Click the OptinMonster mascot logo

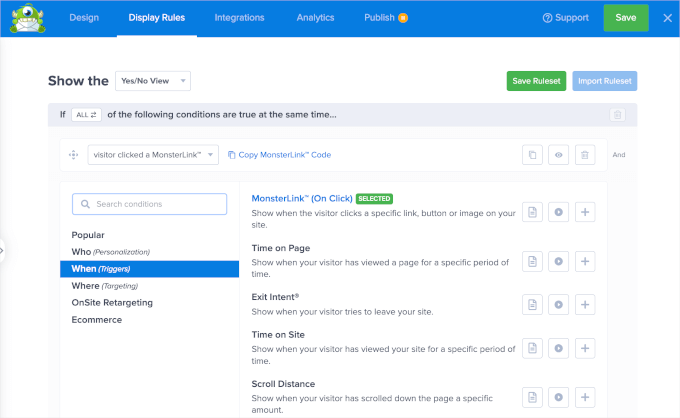[28, 18]
